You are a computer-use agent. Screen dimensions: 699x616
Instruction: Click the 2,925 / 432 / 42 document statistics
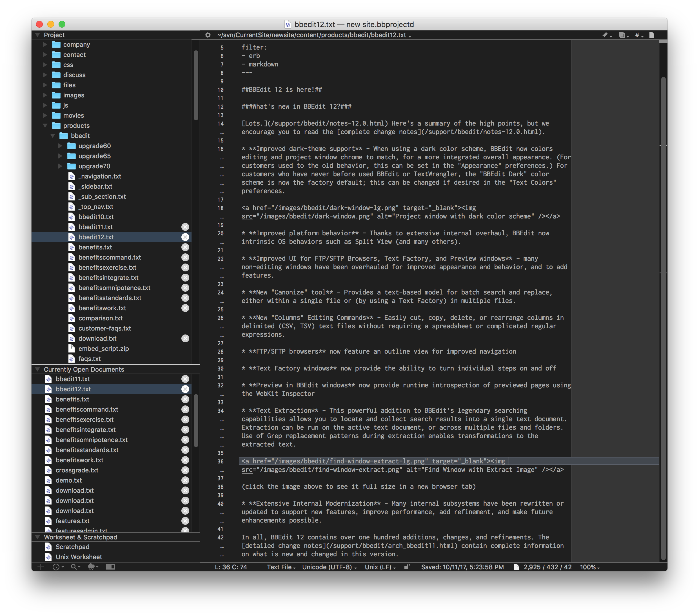[x=547, y=567]
